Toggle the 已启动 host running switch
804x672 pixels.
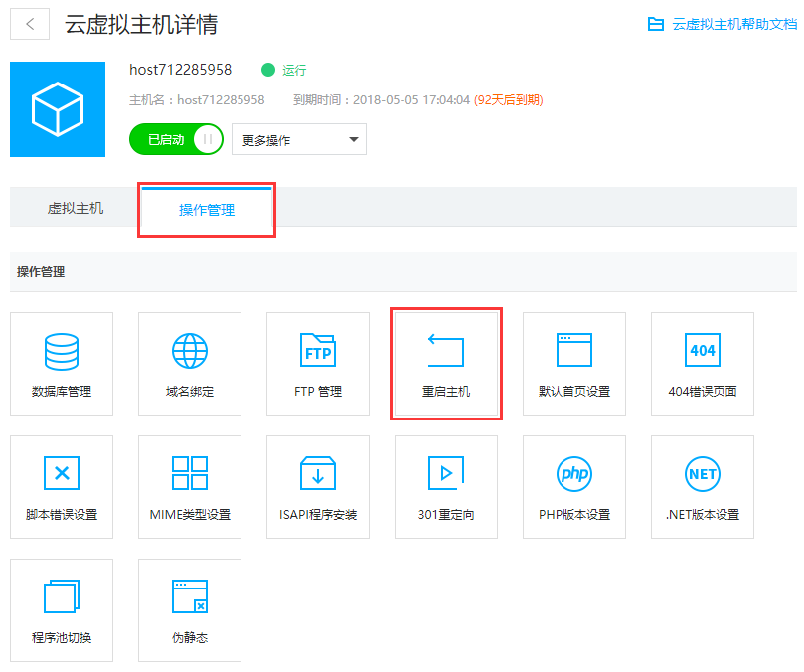click(x=176, y=139)
